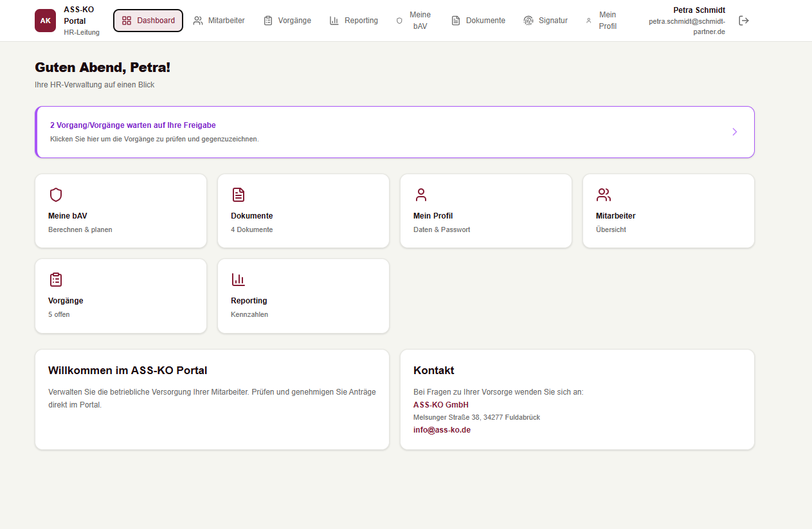Image resolution: width=812 pixels, height=529 pixels.
Task: Click the petra.schmidt@schmidt-partner.de email text
Action: pyautogui.click(x=687, y=26)
